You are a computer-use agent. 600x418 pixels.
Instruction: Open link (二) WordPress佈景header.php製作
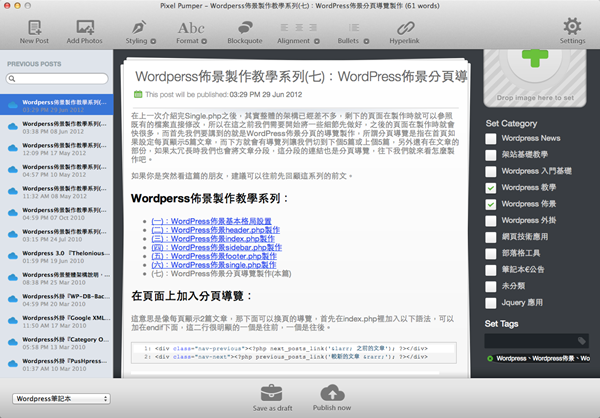click(215, 230)
